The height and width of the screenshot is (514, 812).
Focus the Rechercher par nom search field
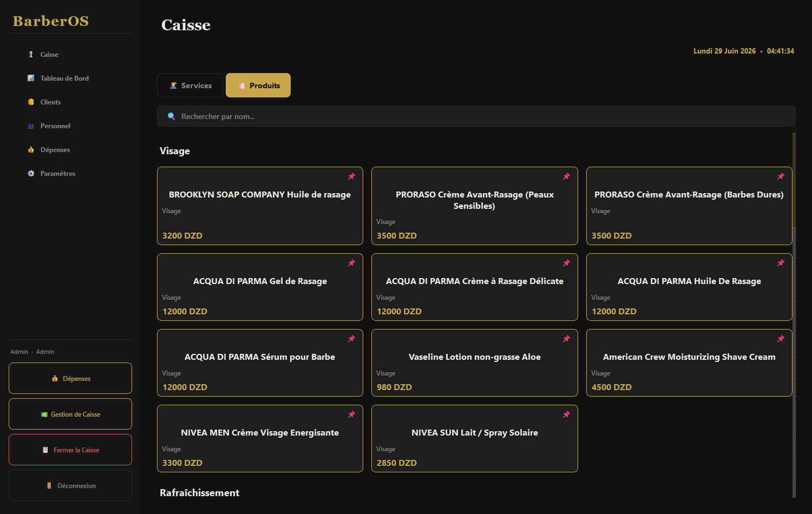click(476, 116)
